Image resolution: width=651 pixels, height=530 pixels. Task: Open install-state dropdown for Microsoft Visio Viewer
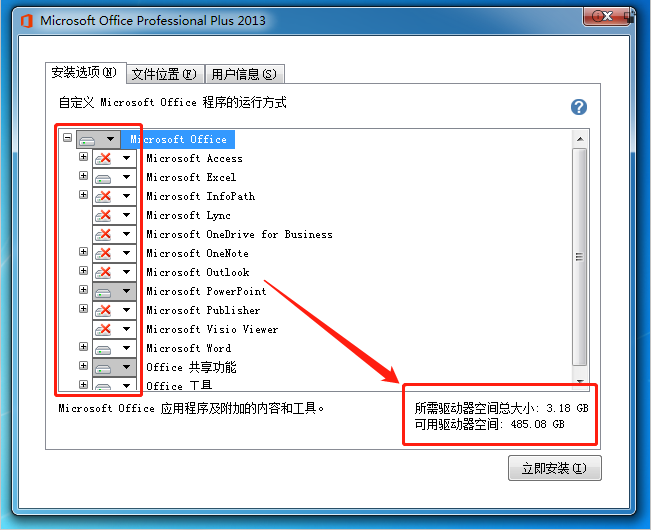coord(115,329)
